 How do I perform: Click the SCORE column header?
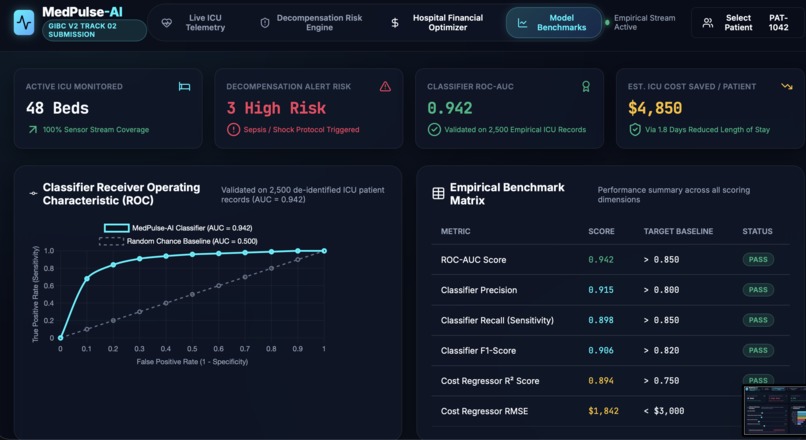601,231
